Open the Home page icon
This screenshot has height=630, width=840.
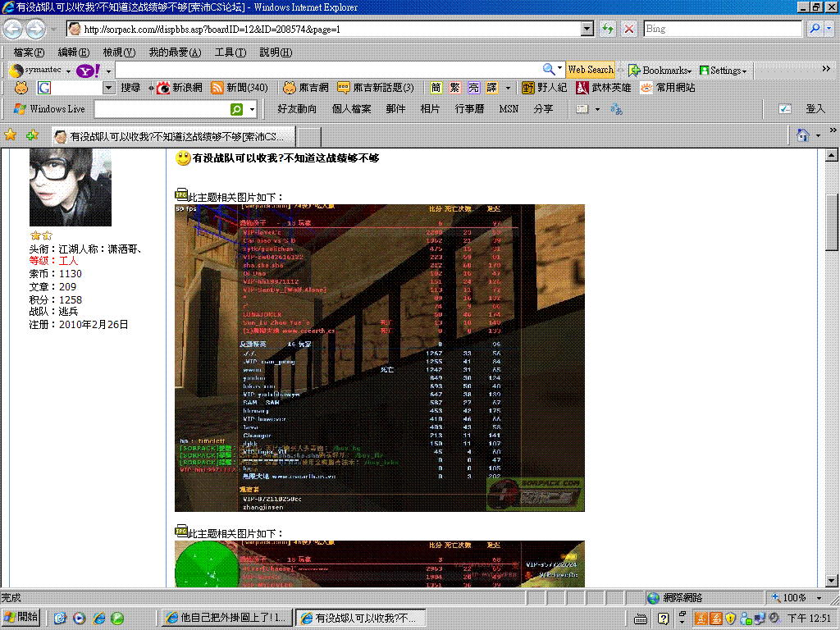point(805,135)
